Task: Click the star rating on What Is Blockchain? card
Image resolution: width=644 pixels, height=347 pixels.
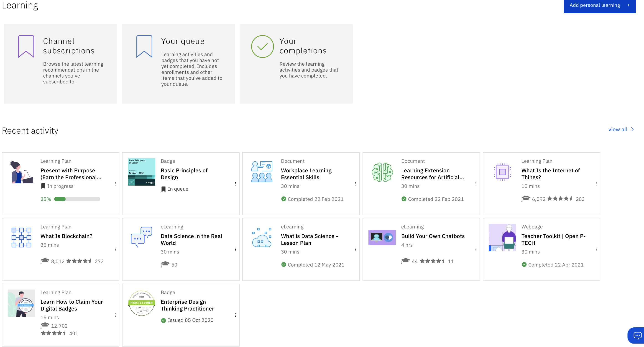Action: 79,261
